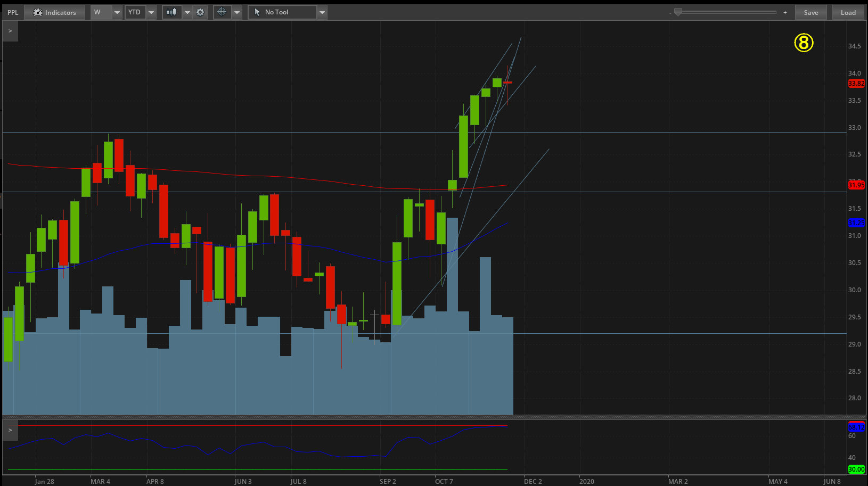Click the SEP 2 date axis label

coord(388,481)
